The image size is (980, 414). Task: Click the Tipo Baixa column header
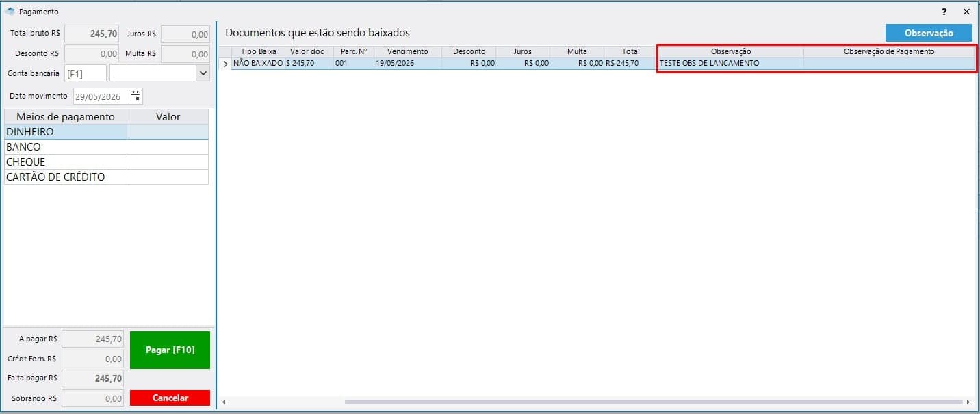tap(258, 51)
